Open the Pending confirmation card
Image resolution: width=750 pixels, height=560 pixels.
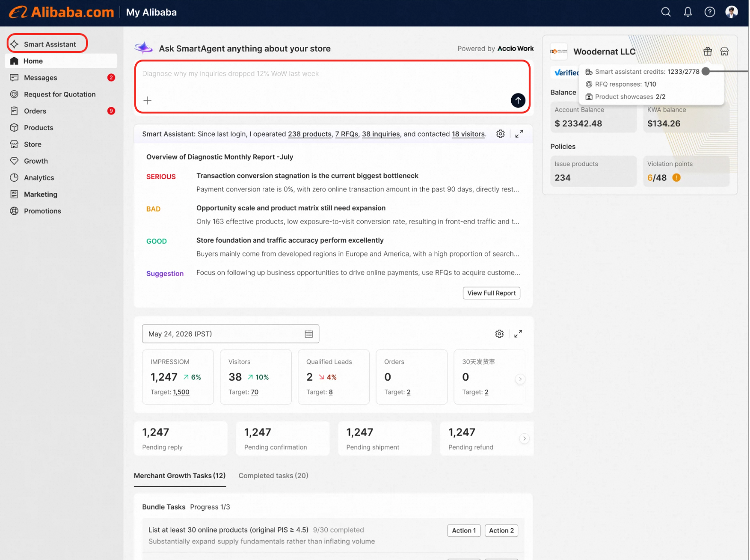point(283,438)
